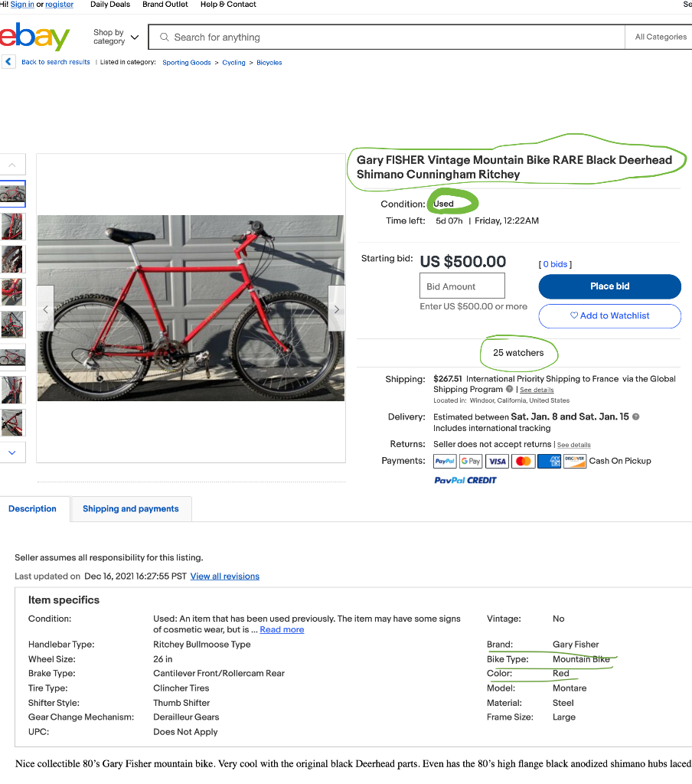This screenshot has height=784, width=692.
Task: Open the Shop by category dropdown
Action: click(x=112, y=37)
